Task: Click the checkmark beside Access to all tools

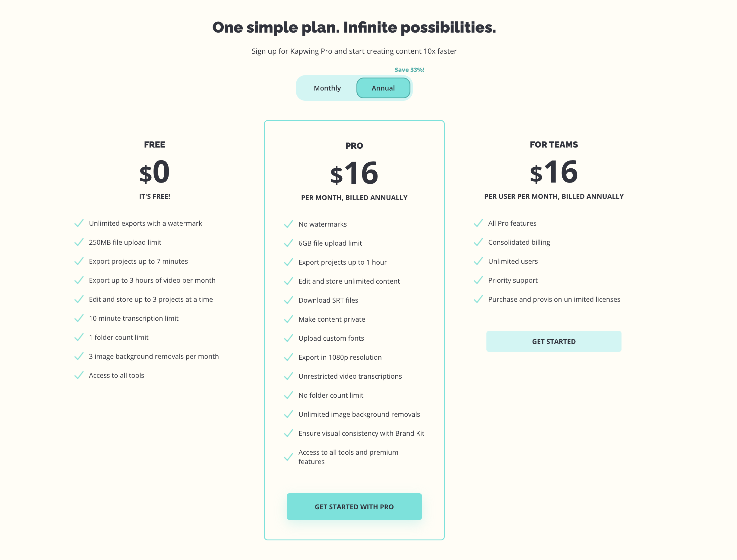Action: (79, 375)
